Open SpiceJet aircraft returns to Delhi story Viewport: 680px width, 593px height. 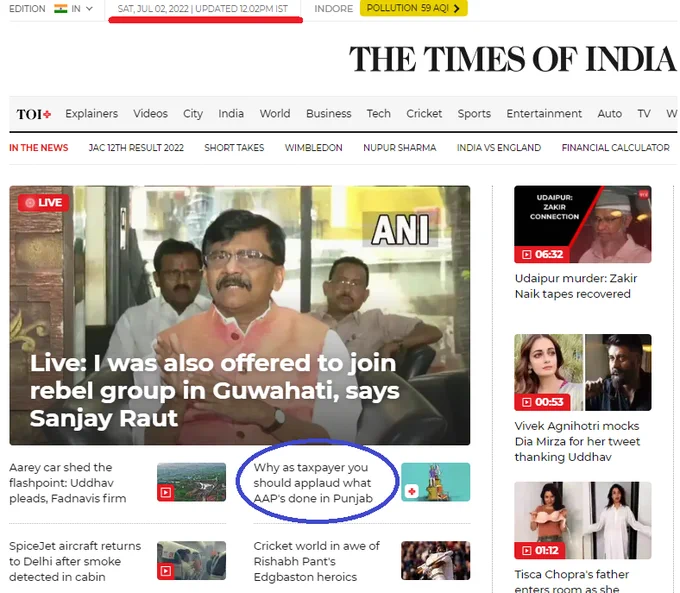[x=75, y=561]
